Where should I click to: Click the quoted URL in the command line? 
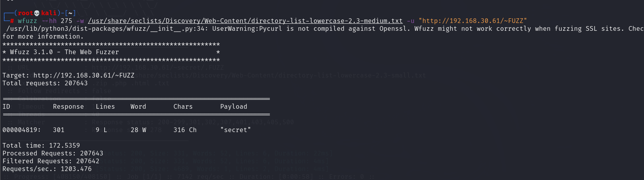point(472,21)
